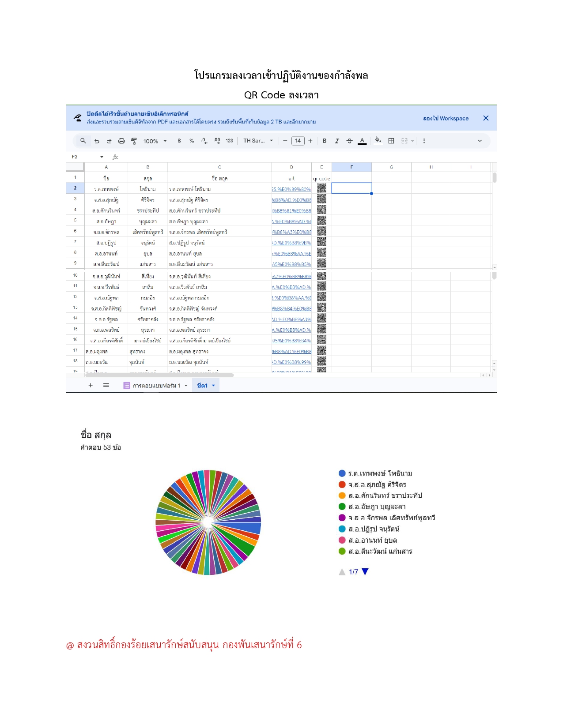Toggle bold formatting

tap(325, 141)
